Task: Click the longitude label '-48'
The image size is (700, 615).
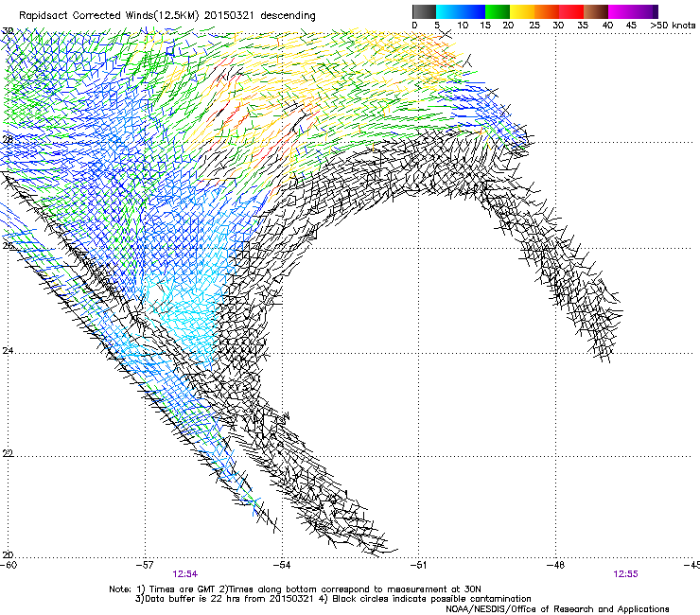Action: (555, 565)
